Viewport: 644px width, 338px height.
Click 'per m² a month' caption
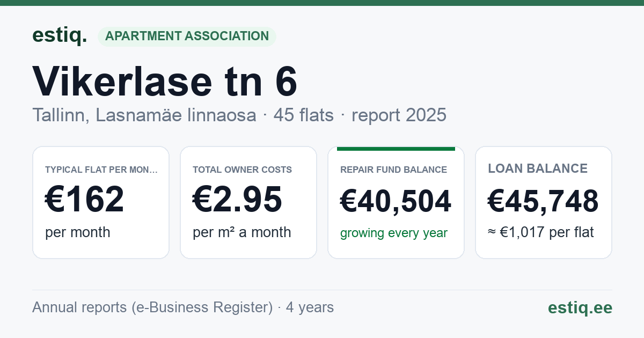coord(242,232)
